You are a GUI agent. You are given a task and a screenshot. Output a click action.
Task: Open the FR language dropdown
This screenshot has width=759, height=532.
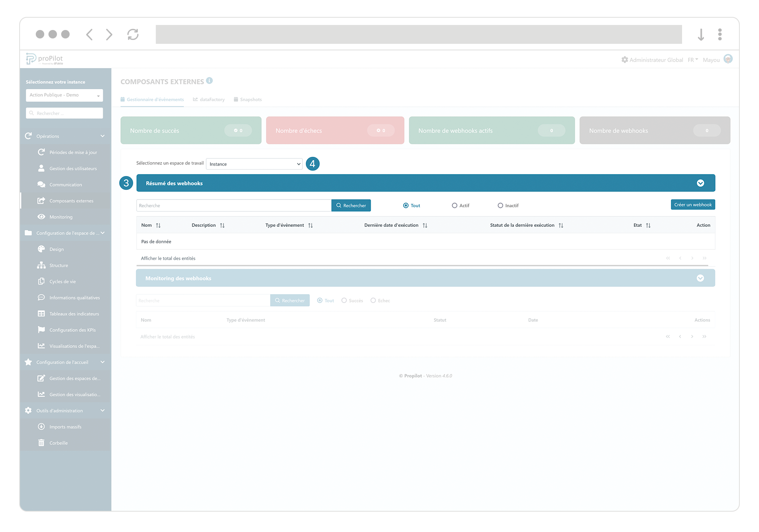[x=693, y=60]
